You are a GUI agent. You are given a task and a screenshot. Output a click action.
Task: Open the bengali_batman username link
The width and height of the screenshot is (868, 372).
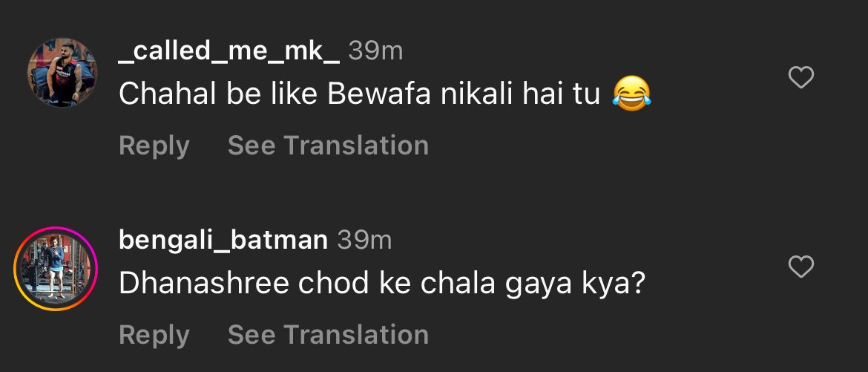pyautogui.click(x=223, y=240)
